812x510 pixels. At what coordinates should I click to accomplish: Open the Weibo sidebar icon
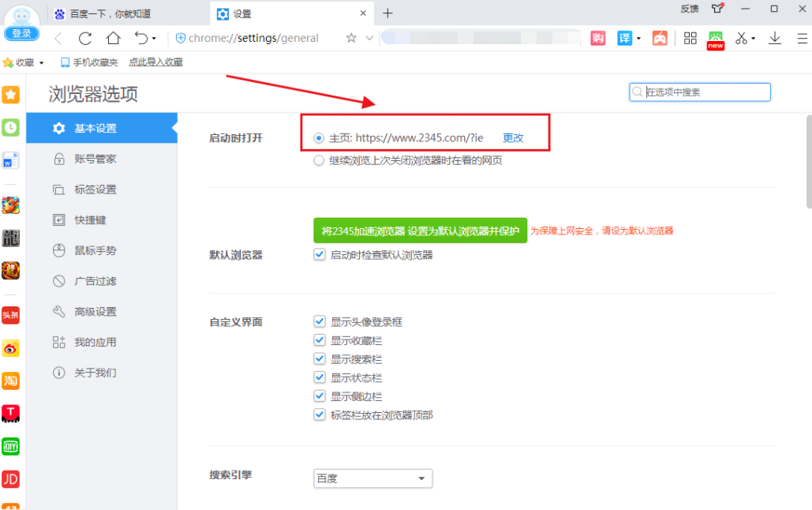click(10, 348)
